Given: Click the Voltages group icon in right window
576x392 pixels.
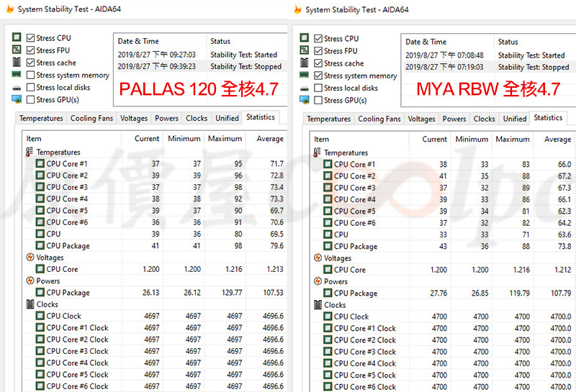Looking at the screenshot, I should [318, 258].
